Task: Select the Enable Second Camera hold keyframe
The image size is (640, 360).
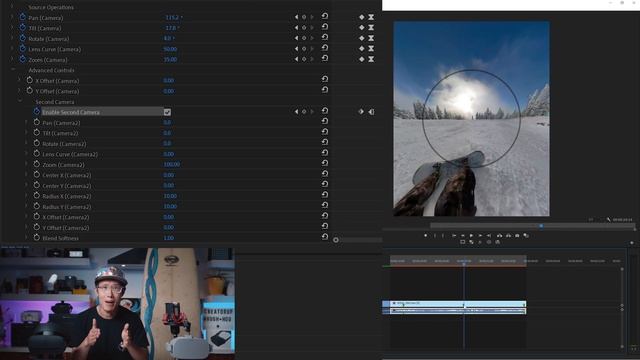Action: coord(371,111)
